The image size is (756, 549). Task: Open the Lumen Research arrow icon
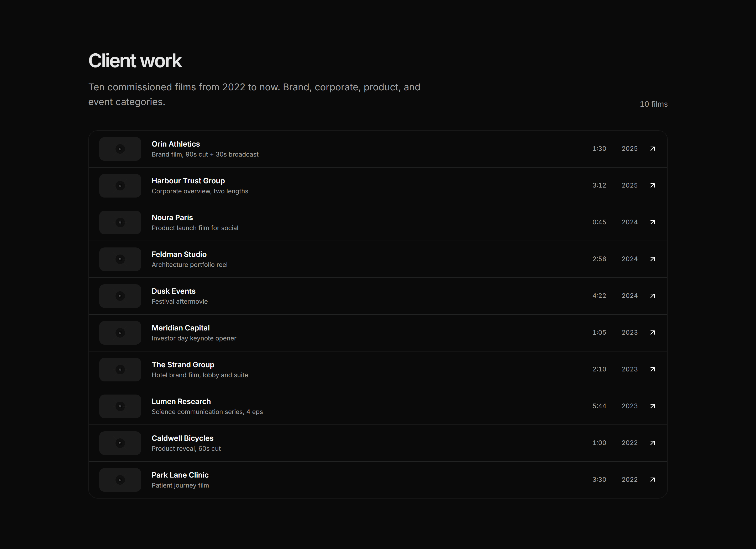click(x=652, y=406)
